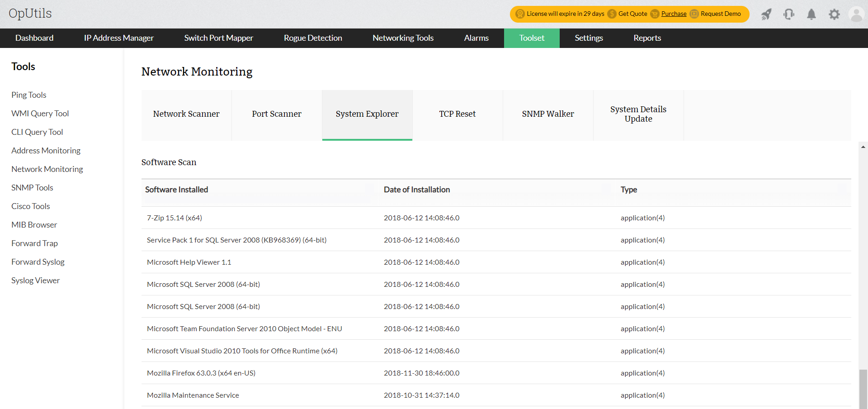Viewport: 868px width, 409px height.
Task: Open WMI Query Tool
Action: click(40, 114)
